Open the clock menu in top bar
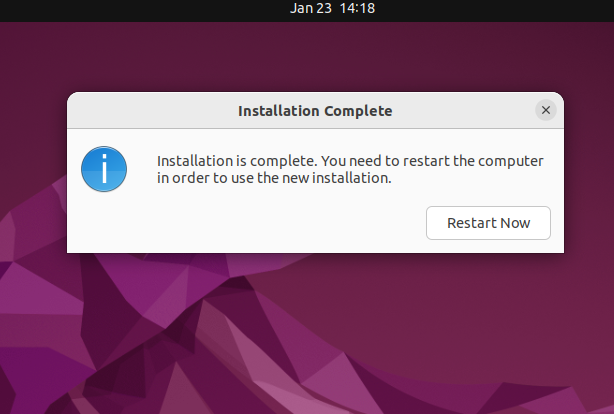614x414 pixels. [x=332, y=8]
